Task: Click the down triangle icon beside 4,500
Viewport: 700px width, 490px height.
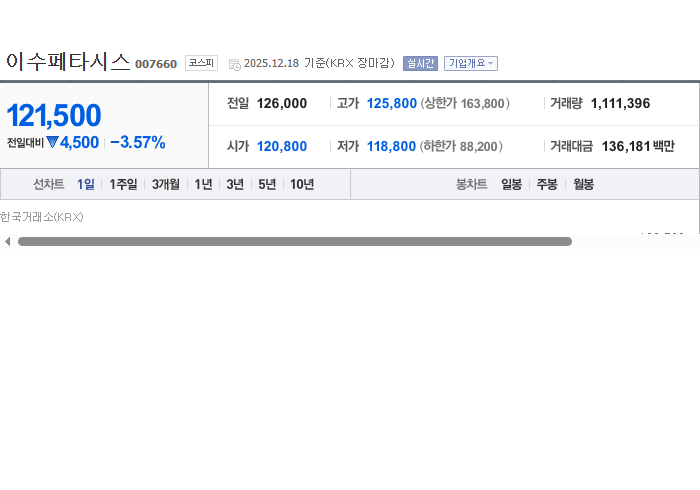Action: tap(52, 142)
